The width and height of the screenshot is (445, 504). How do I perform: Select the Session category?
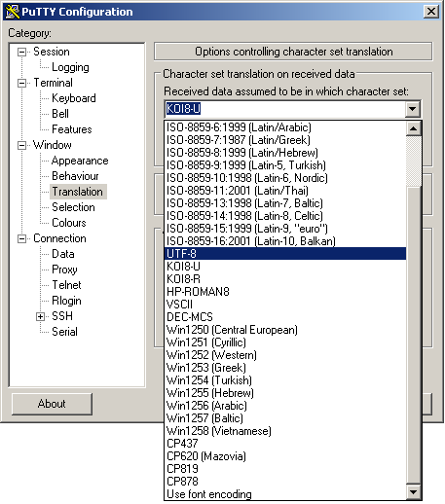[52, 52]
